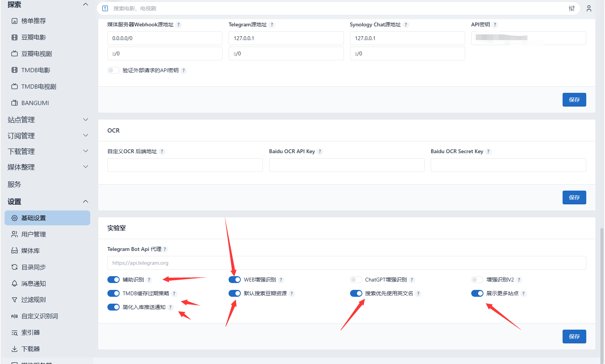This screenshot has height=364, width=605.
Task: Show help for API密钥
Action: [495, 24]
